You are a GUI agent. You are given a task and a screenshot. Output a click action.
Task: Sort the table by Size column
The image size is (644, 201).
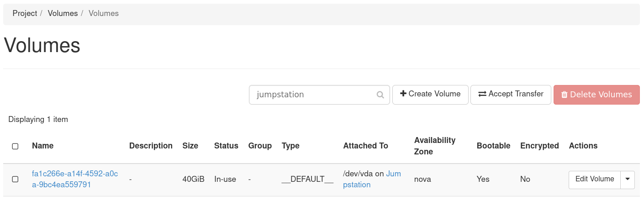[190, 146]
